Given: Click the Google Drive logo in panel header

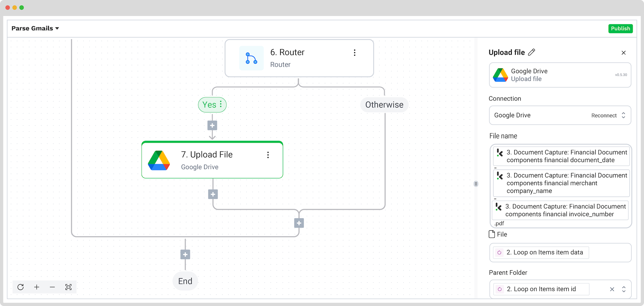Looking at the screenshot, I should (x=500, y=75).
